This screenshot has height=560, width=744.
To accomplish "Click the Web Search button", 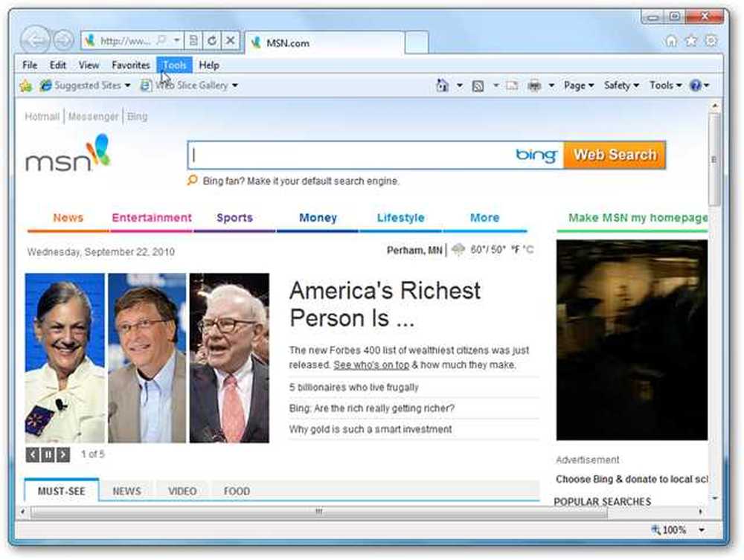I will point(615,155).
